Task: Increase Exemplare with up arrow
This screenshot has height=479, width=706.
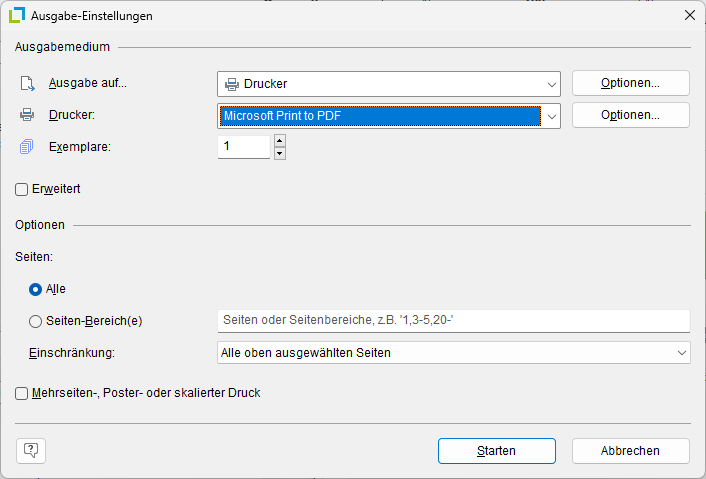Action: 279,141
